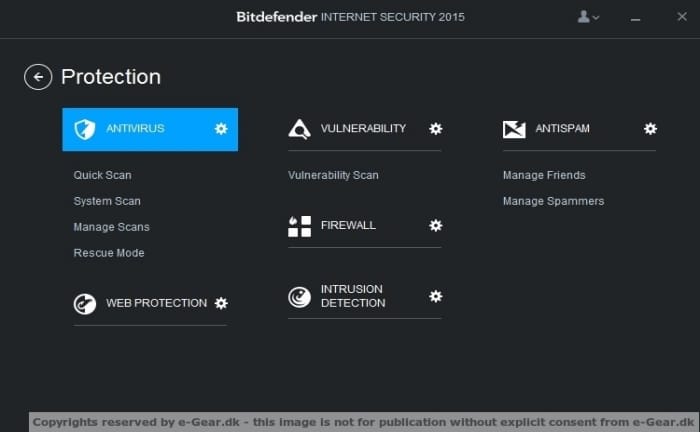Open Vulnerability settings gear

[435, 129]
